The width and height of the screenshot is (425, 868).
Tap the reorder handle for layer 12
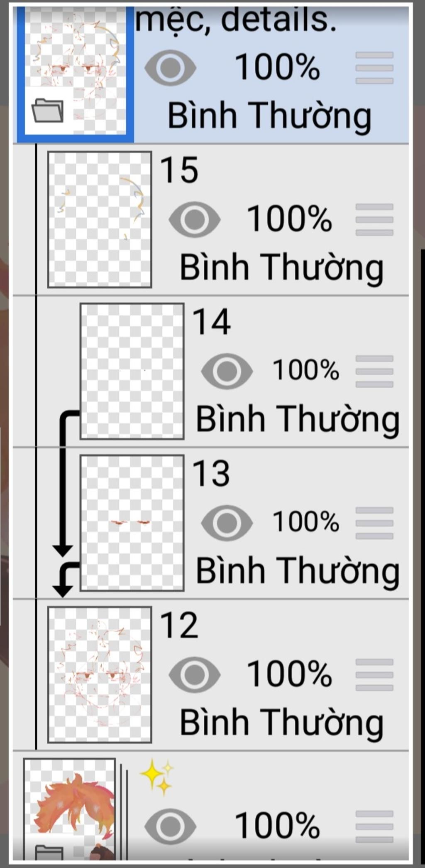click(374, 674)
